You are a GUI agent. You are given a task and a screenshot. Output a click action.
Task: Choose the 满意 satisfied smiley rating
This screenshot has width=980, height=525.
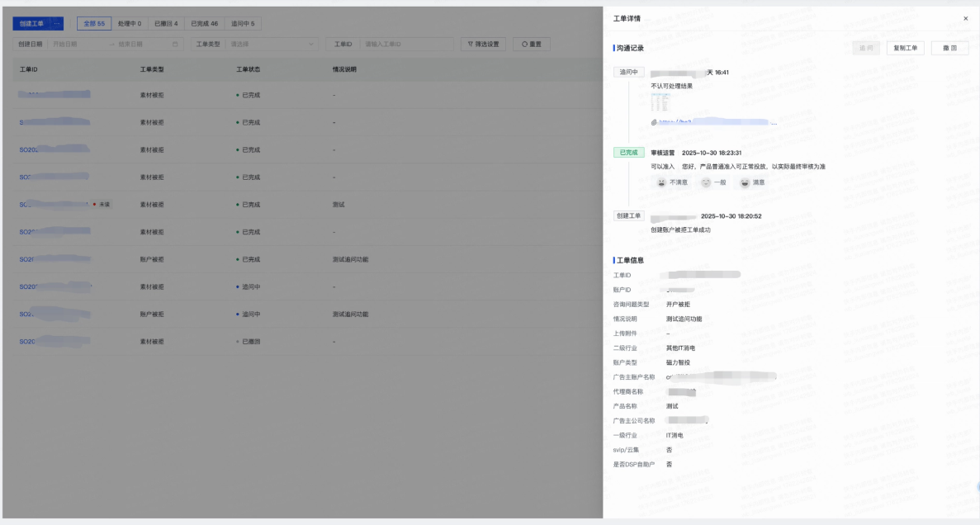click(745, 182)
